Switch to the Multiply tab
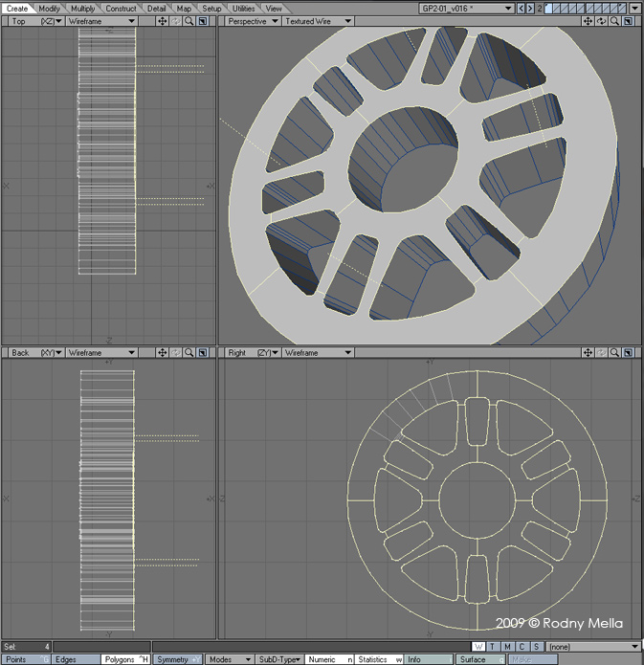Image resolution: width=644 pixels, height=665 pixels. click(x=83, y=9)
